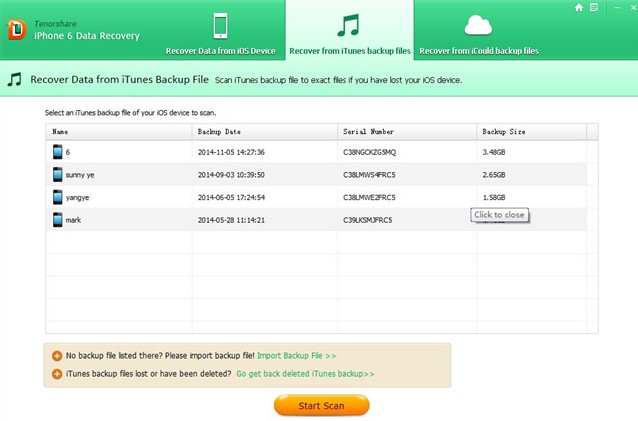The image size is (638, 421).
Task: Click plus icon next to 'No backup file listed'
Action: 57,356
